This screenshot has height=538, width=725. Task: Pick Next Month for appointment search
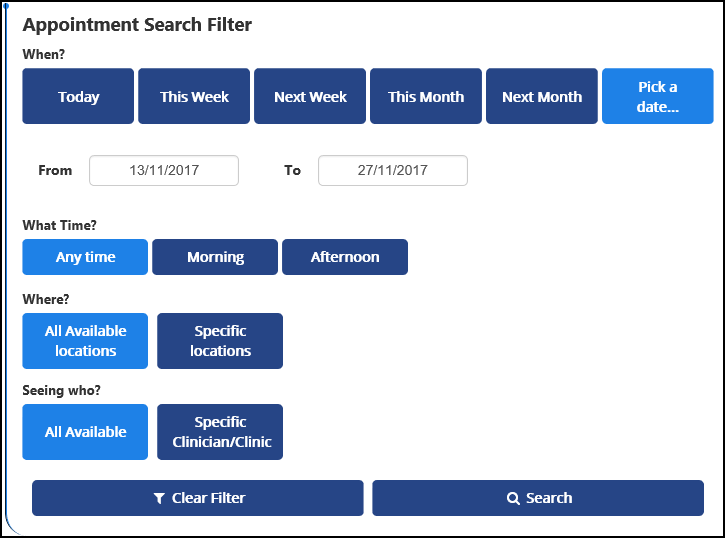point(541,97)
